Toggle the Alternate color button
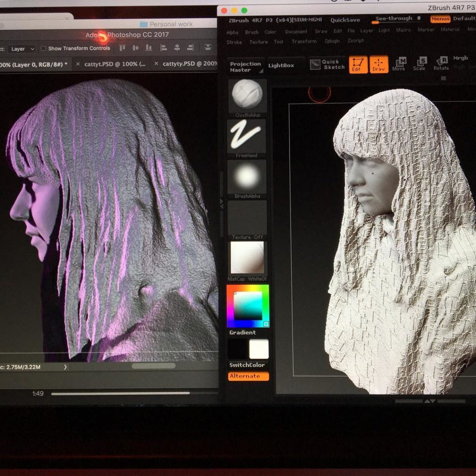This screenshot has height=476, width=476. (248, 376)
